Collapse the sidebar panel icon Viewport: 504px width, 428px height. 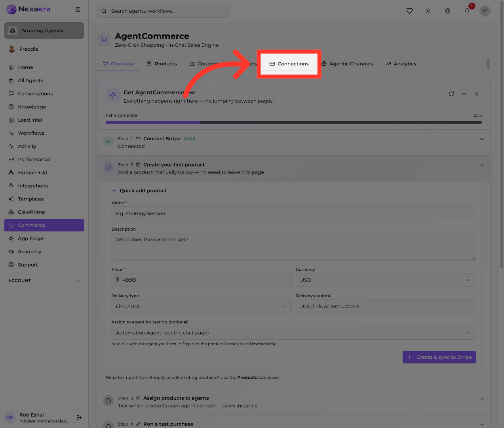78,10
